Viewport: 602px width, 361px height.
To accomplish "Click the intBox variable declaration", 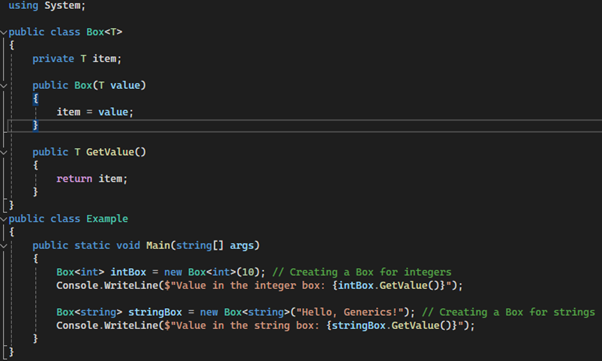I will tap(128, 272).
